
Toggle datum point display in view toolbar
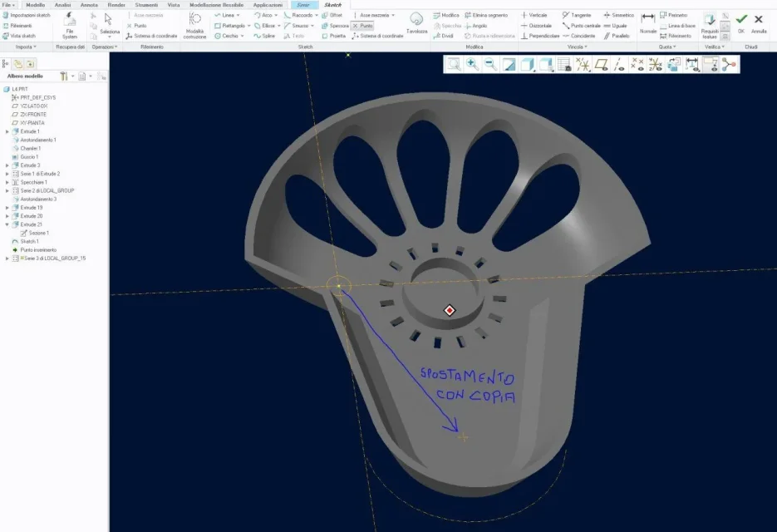tap(637, 65)
